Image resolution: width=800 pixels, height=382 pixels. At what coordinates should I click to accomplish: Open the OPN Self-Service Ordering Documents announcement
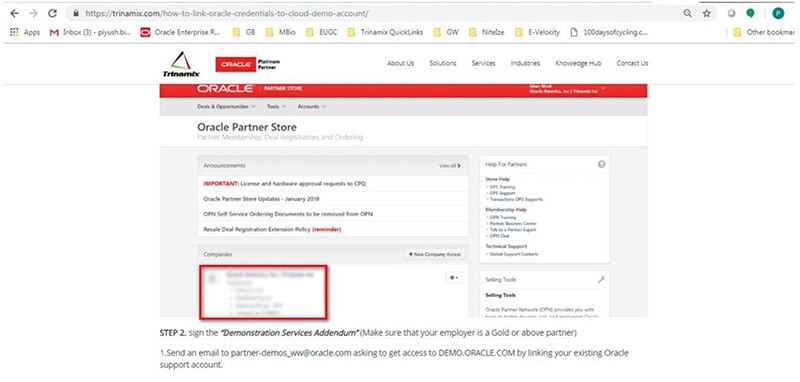pyautogui.click(x=288, y=214)
